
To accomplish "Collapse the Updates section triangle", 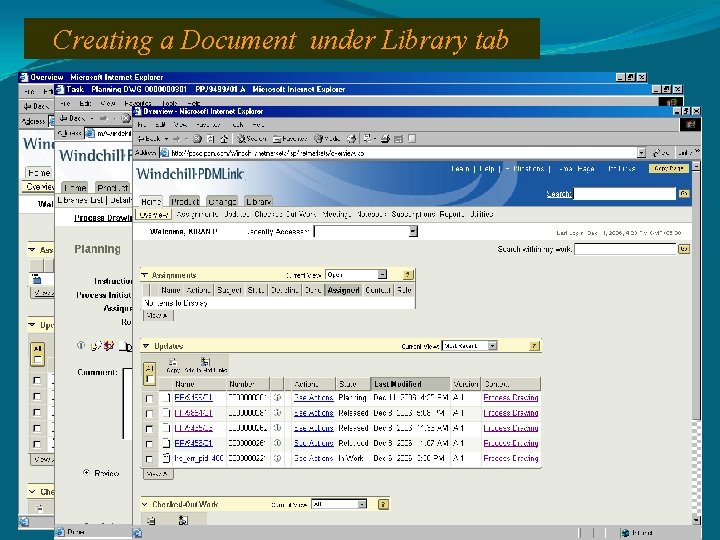I will pyautogui.click(x=146, y=346).
